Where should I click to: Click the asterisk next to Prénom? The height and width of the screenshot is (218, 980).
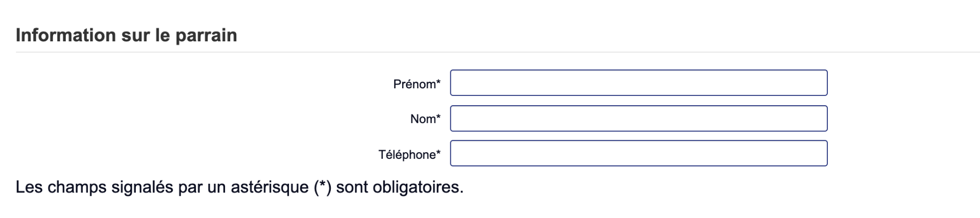pos(438,82)
